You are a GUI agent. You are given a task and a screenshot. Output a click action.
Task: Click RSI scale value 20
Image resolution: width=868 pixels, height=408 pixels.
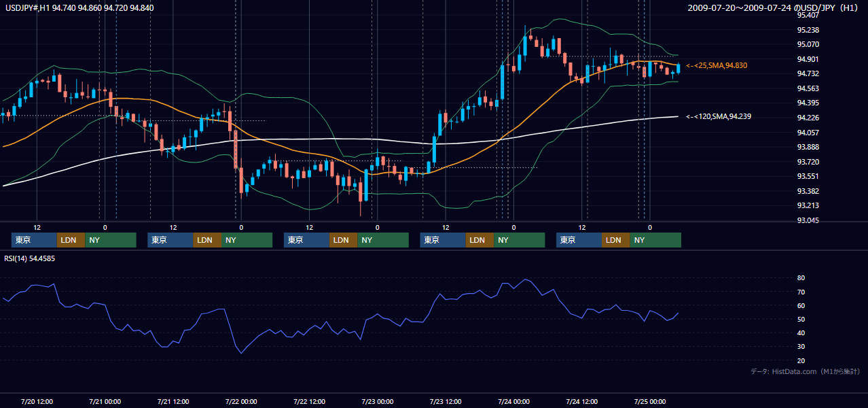pos(801,360)
